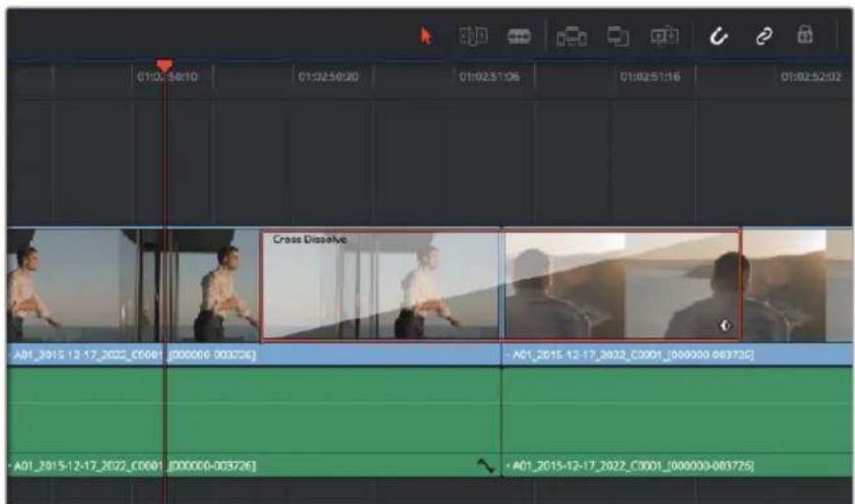The image size is (855, 504).
Task: Click the keyframe diamond icon on transition
Action: click(725, 325)
